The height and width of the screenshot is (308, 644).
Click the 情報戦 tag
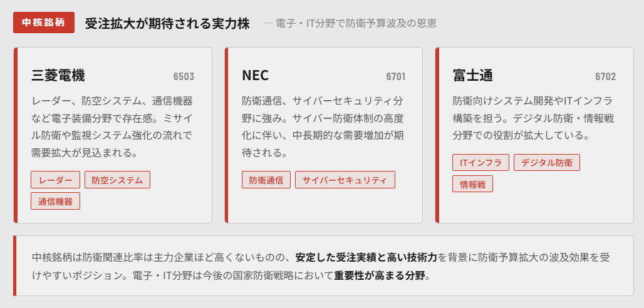[x=472, y=184]
